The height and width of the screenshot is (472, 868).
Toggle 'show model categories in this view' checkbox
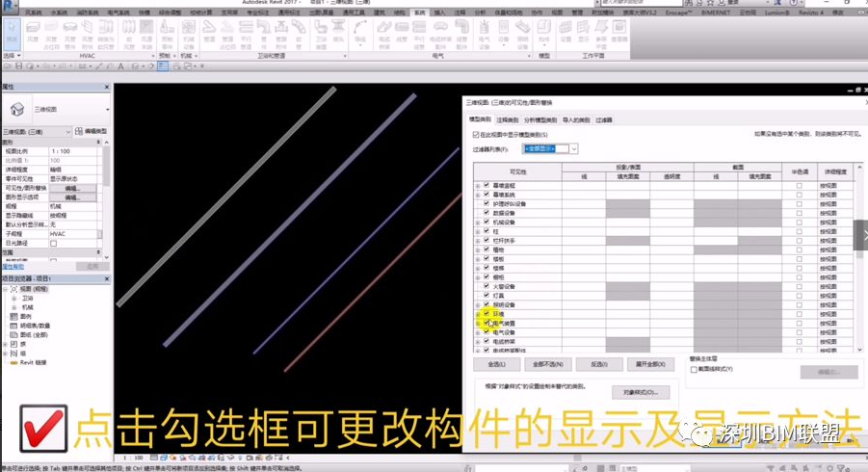tap(476, 135)
